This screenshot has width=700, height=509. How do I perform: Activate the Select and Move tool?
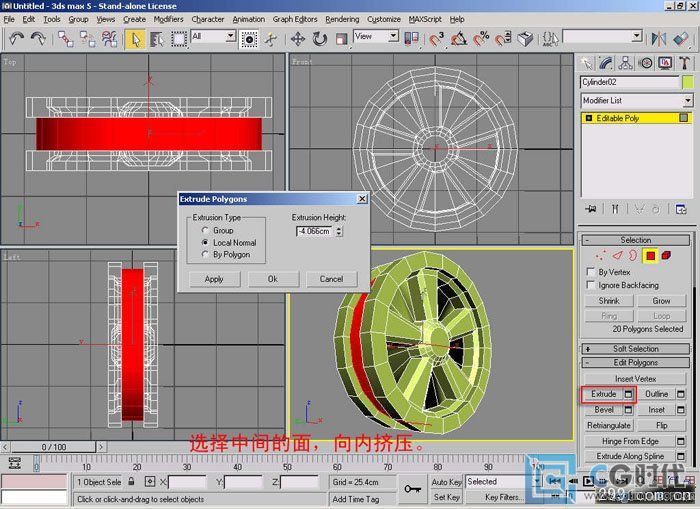click(298, 39)
